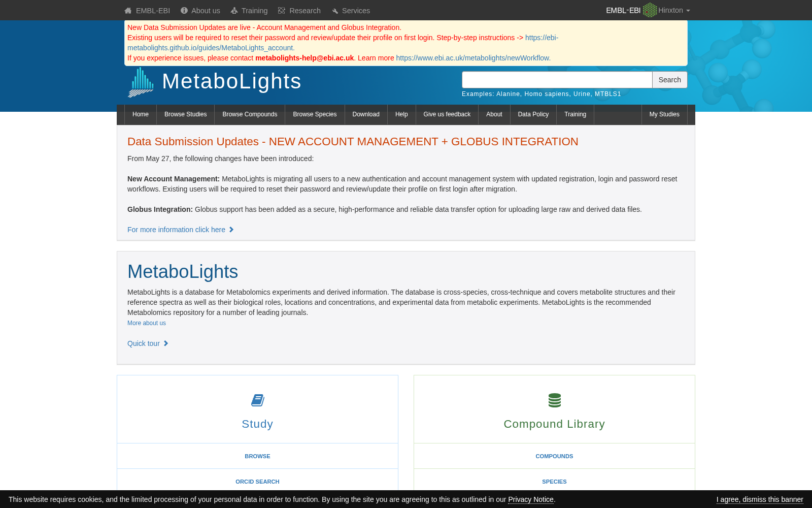Open Give us feedback menu item
812x508 pixels.
tap(447, 114)
